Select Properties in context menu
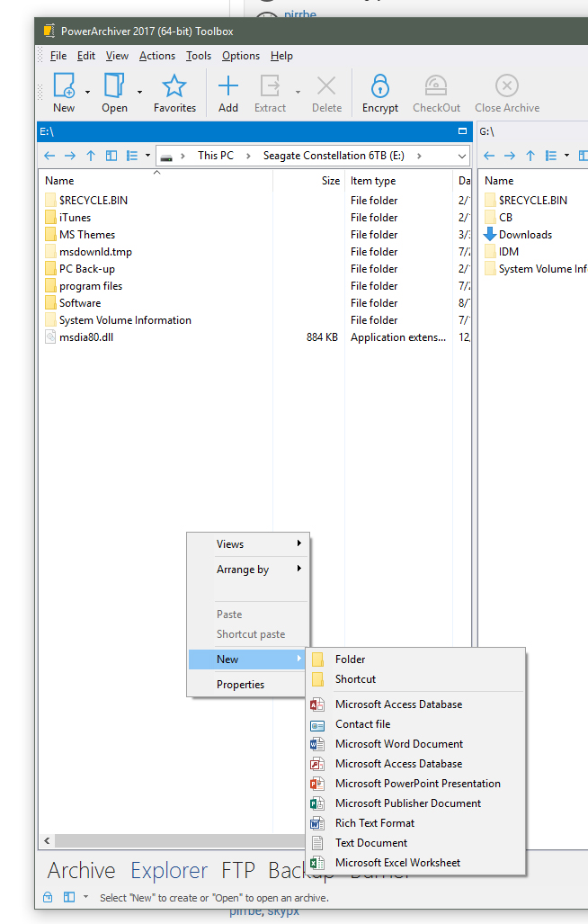588x924 pixels. coord(248,684)
